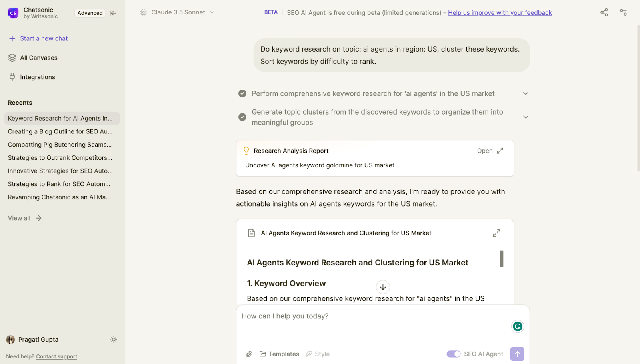Click the canvas preview scrollbar thumb
The height and width of the screenshot is (364, 640).
tap(502, 259)
